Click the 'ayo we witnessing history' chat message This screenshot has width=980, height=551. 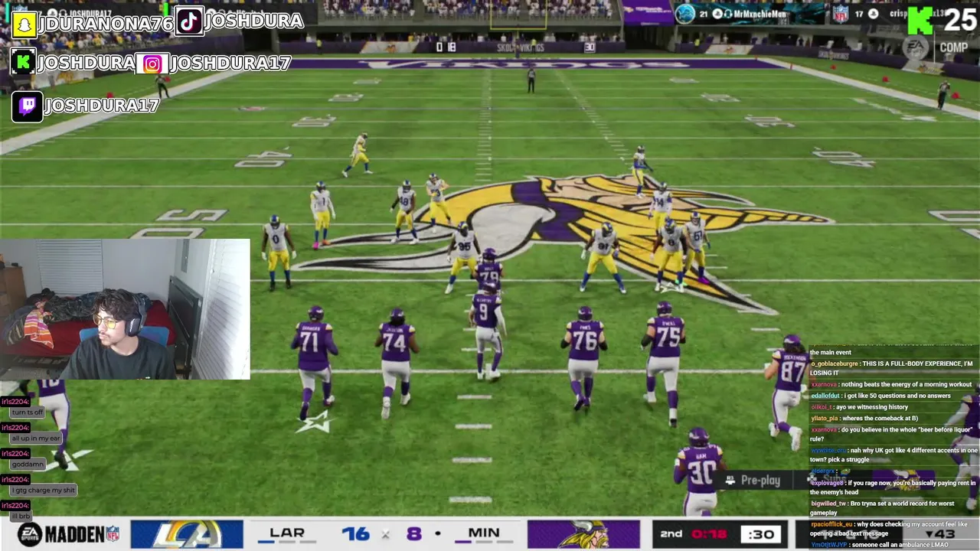(x=873, y=407)
